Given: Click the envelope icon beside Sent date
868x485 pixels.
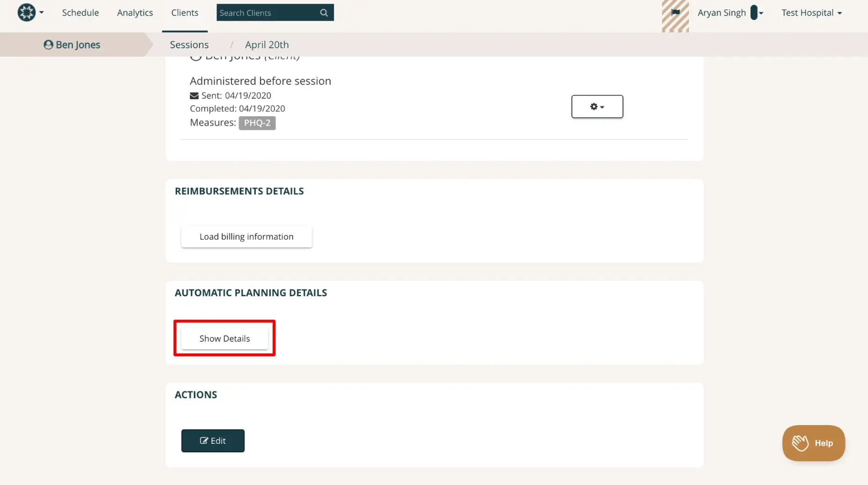Looking at the screenshot, I should pyautogui.click(x=194, y=96).
